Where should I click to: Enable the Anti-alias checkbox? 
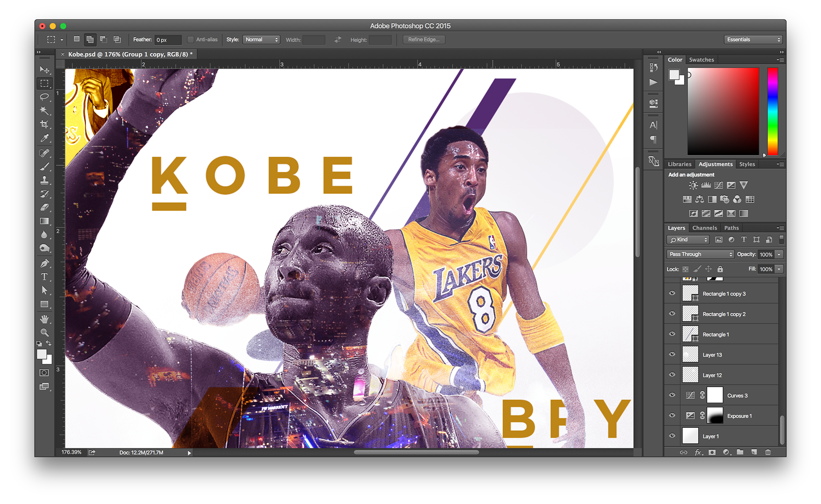click(x=191, y=40)
